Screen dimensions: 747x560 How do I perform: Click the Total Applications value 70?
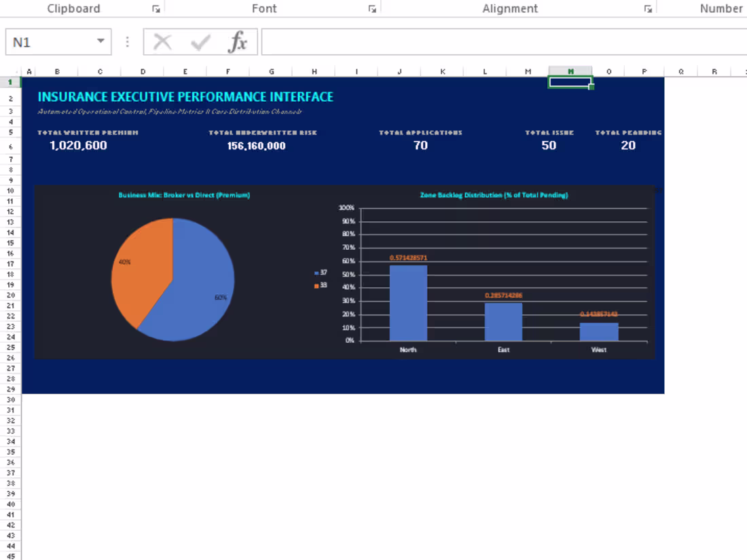pyautogui.click(x=420, y=146)
